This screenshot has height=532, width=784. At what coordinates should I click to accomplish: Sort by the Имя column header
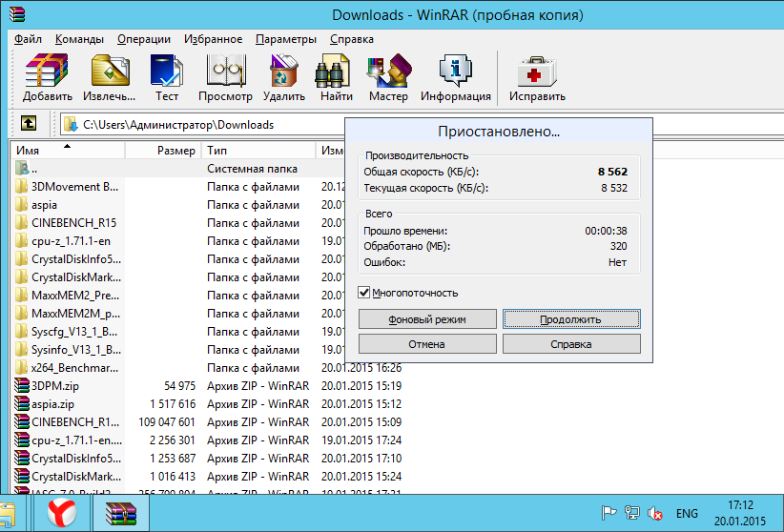click(x=68, y=150)
